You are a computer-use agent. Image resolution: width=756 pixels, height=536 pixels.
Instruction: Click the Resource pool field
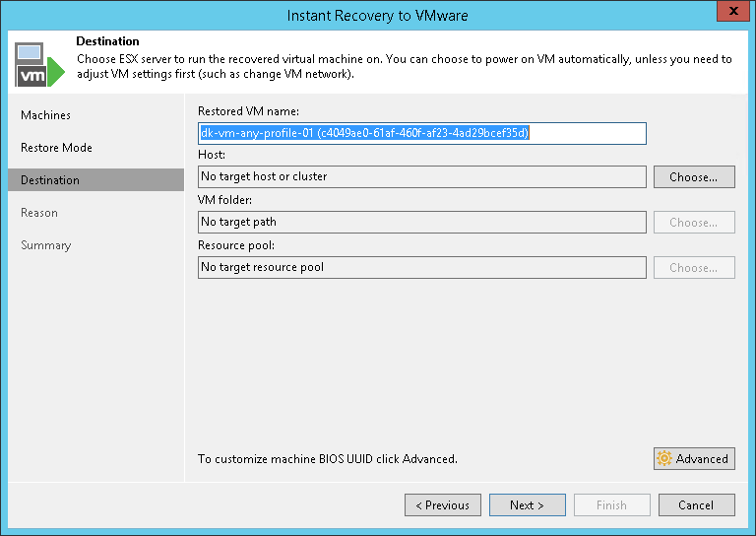(421, 267)
